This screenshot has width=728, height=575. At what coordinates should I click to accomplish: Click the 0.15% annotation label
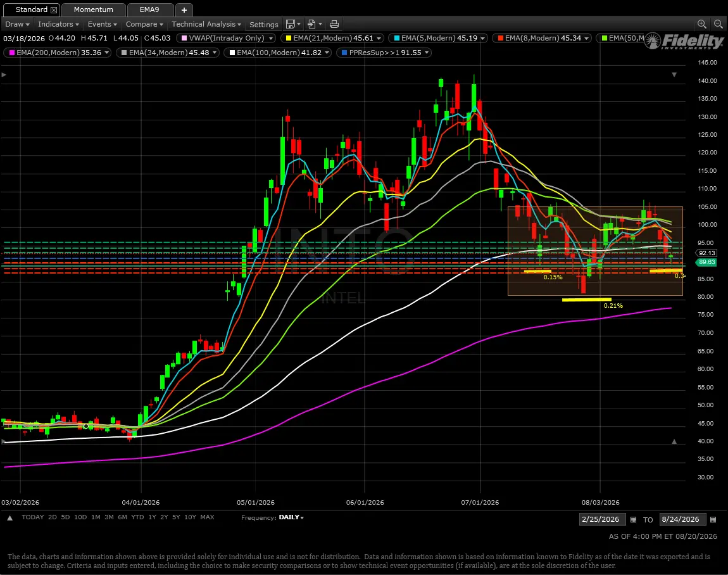[553, 277]
